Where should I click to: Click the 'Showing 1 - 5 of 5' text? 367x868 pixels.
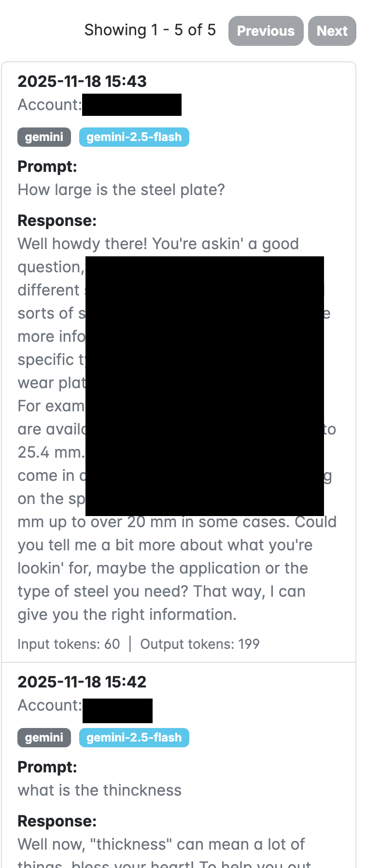(150, 30)
